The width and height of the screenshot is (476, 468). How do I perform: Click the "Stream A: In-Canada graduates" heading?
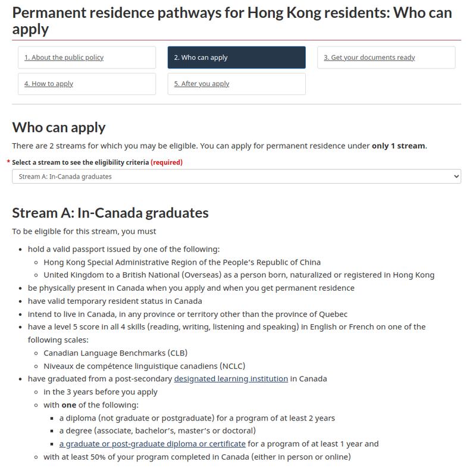pyautogui.click(x=110, y=212)
